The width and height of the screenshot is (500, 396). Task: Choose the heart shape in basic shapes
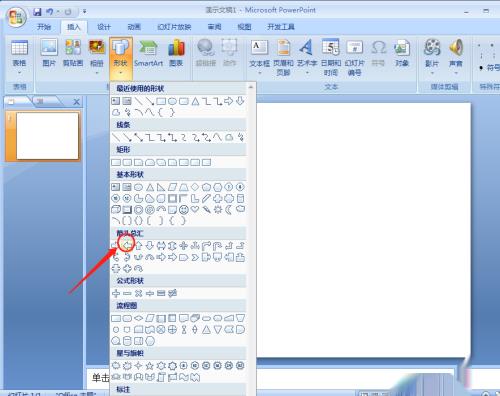(195, 209)
